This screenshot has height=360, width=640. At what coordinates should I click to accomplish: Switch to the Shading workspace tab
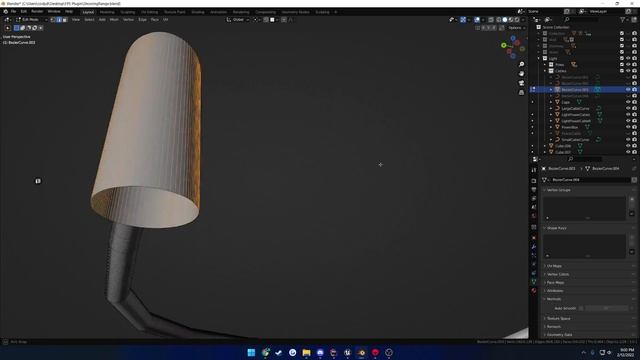click(x=198, y=12)
